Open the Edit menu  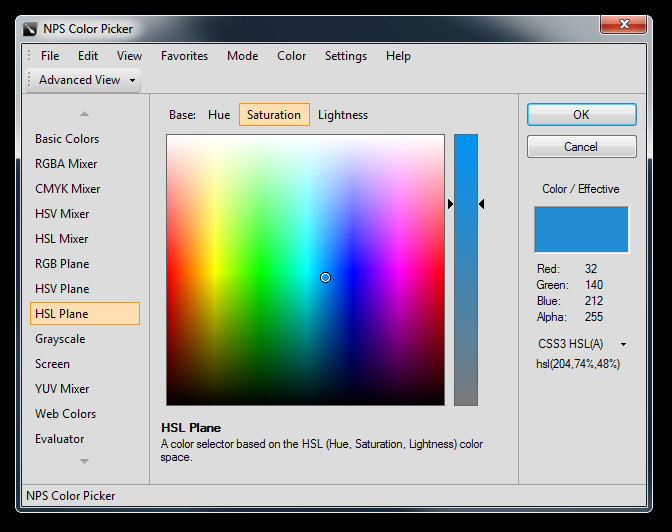click(88, 56)
